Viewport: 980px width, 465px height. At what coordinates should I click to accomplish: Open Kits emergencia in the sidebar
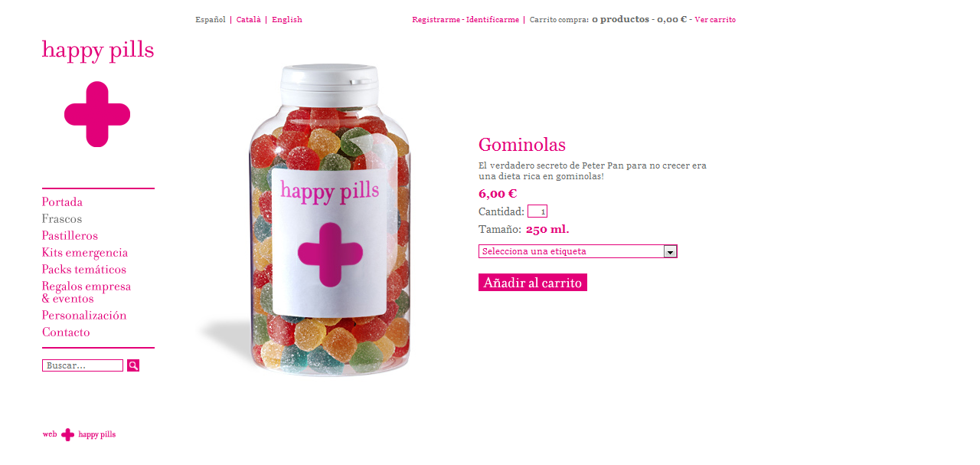click(x=85, y=253)
